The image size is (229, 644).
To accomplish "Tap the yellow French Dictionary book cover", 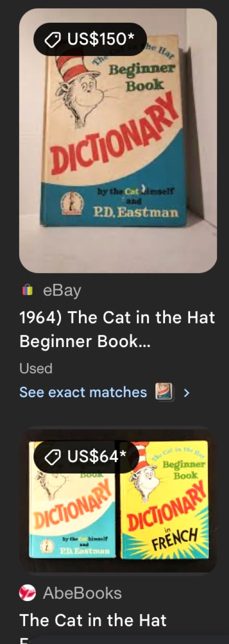I will [164, 500].
